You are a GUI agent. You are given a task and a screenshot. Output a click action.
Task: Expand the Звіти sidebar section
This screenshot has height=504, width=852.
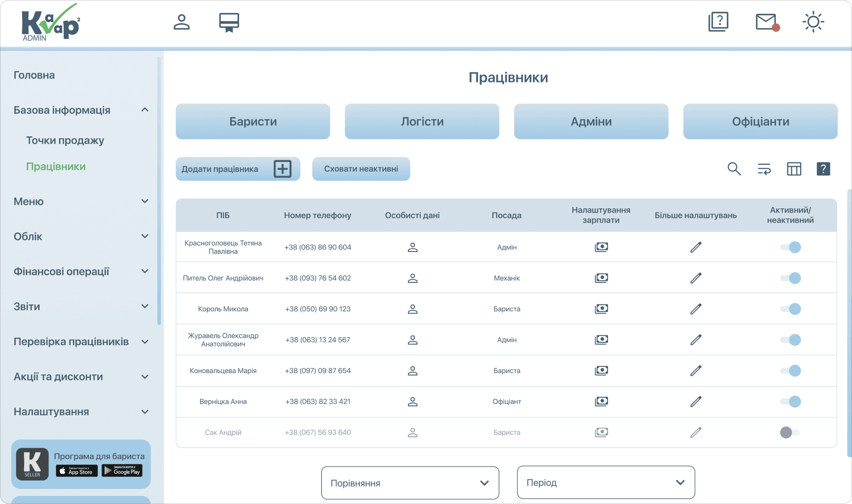pyautogui.click(x=145, y=306)
